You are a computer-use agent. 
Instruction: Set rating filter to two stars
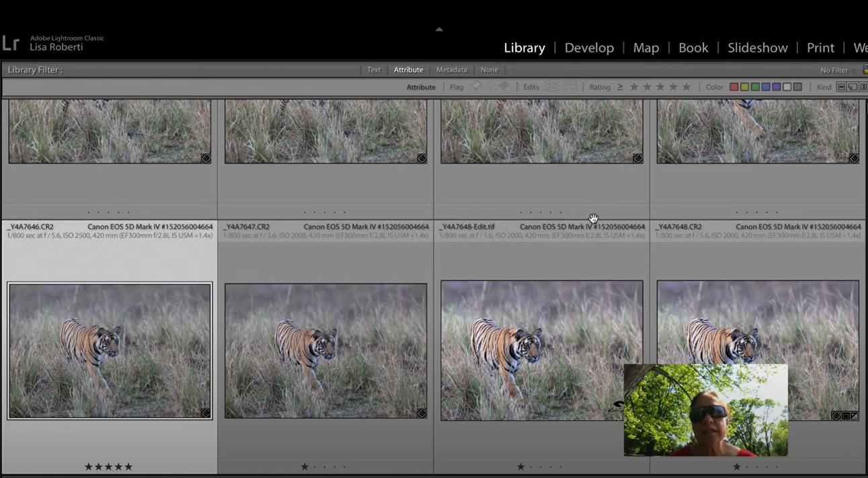tap(647, 87)
